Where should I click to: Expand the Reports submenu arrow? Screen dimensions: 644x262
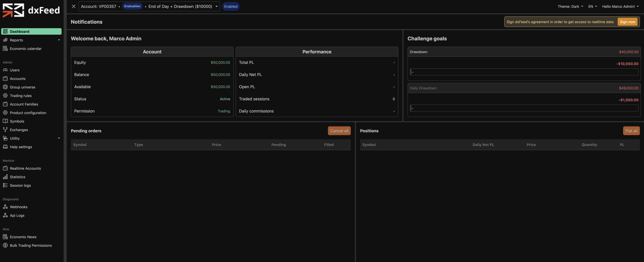tap(59, 40)
